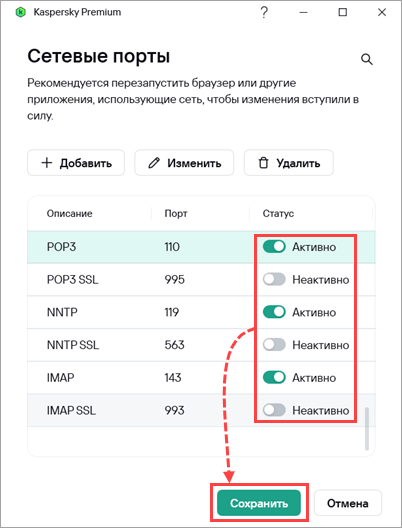Close the Kaspersky Premium window

pos(382,12)
